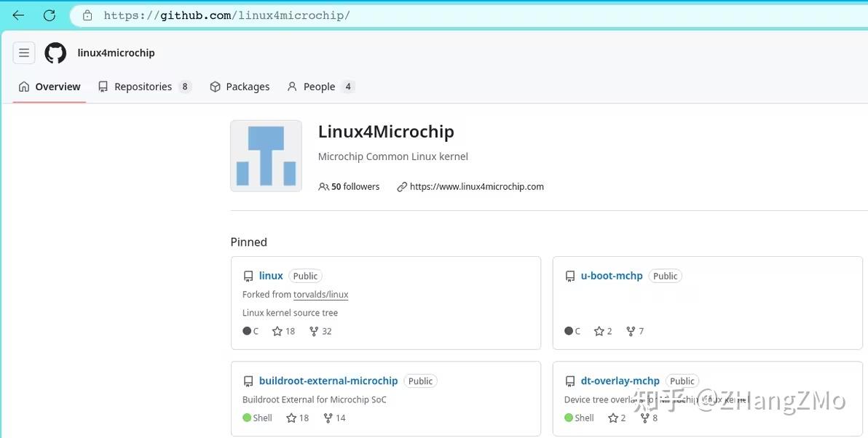The width and height of the screenshot is (868, 438).
Task: Click the Linux4Microchip avatar image
Action: 266,156
